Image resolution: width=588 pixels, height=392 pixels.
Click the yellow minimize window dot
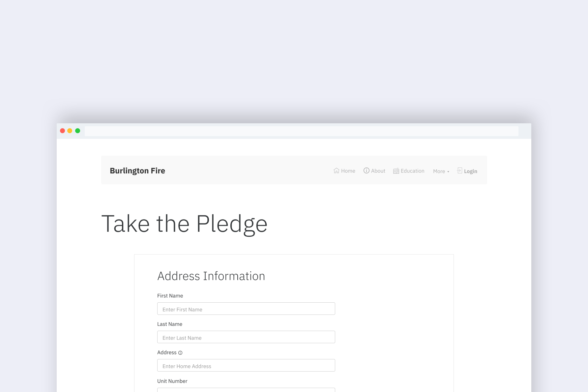pyautogui.click(x=70, y=131)
